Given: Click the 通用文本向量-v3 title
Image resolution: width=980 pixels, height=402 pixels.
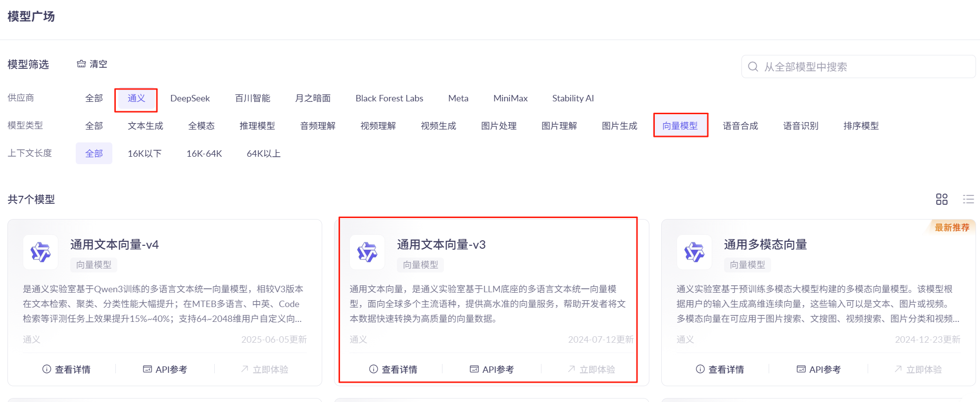Looking at the screenshot, I should click(x=441, y=244).
